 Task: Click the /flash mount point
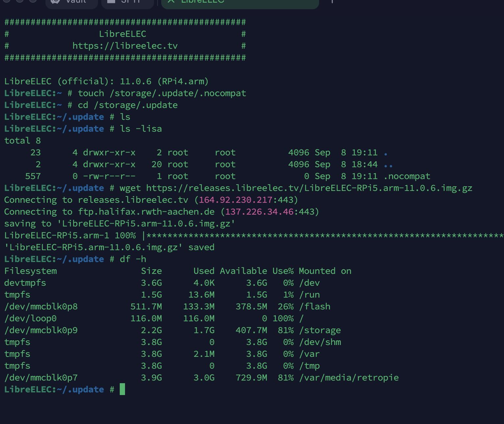315,306
